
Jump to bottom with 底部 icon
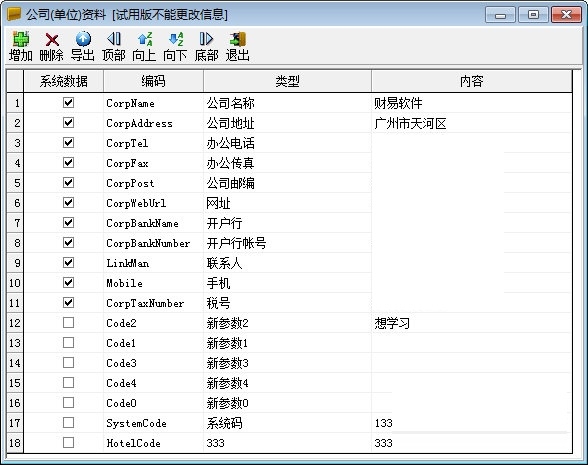tap(206, 39)
